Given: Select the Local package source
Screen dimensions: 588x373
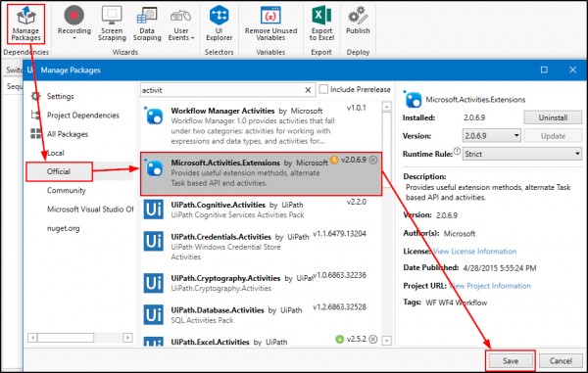Looking at the screenshot, I should tap(56, 153).
